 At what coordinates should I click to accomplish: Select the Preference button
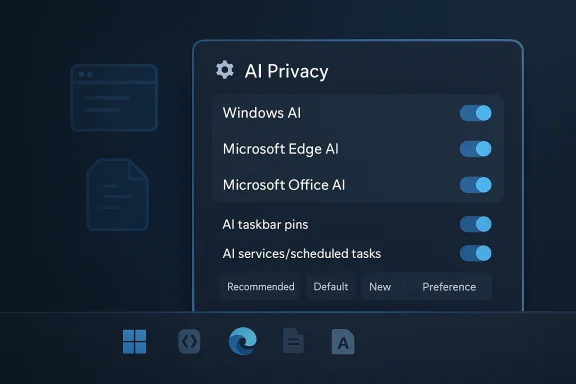point(449,287)
